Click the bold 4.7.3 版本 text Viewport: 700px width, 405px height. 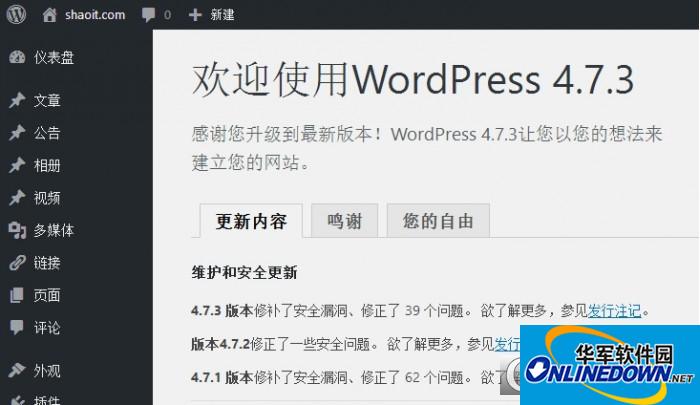tap(222, 310)
